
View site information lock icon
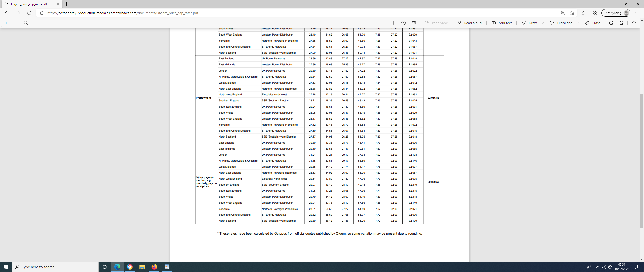point(42,13)
